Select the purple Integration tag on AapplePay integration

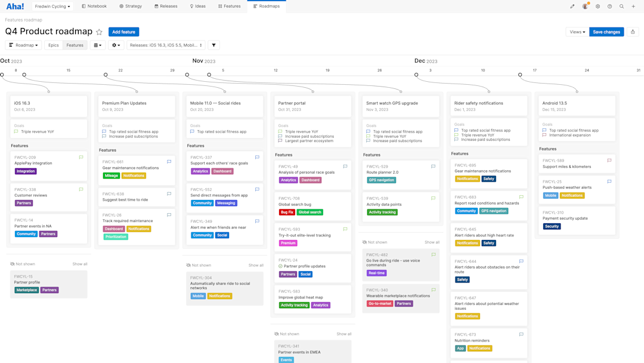(x=24, y=171)
